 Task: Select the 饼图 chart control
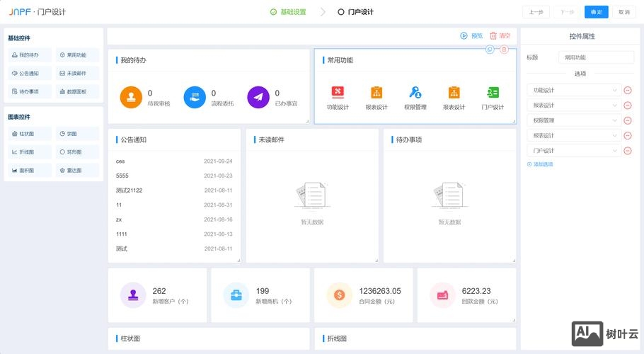click(77, 134)
